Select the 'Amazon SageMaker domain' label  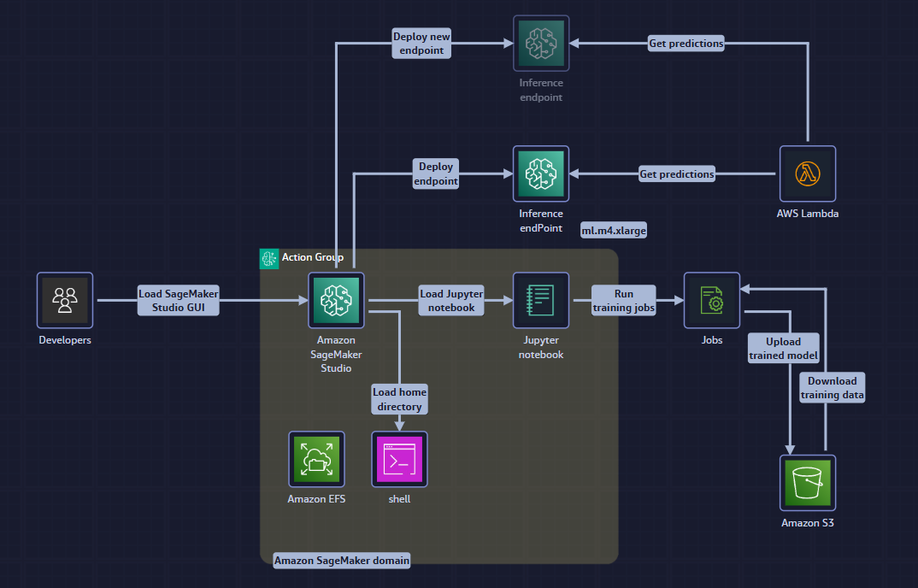(342, 561)
